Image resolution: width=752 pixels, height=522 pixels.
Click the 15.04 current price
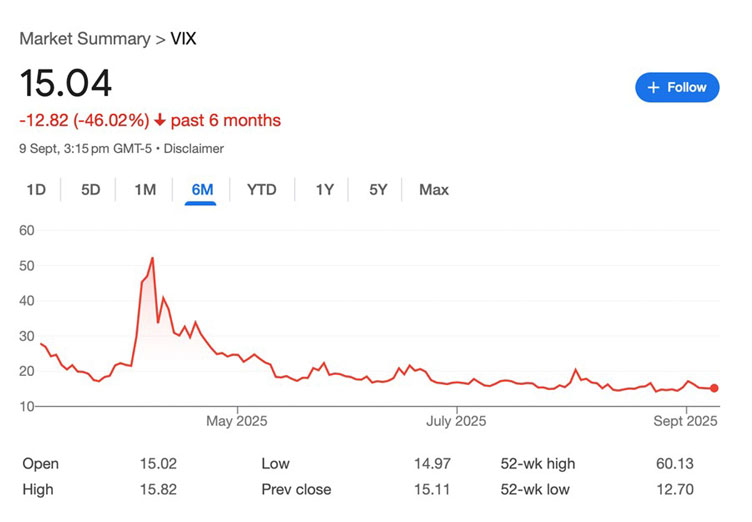click(66, 83)
